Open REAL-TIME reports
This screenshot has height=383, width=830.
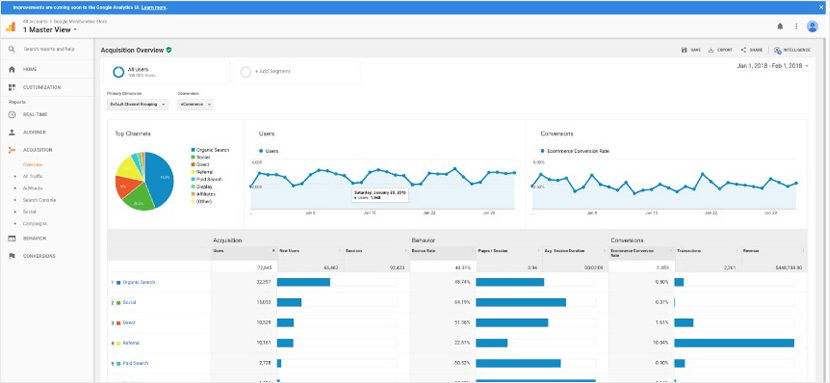point(35,114)
